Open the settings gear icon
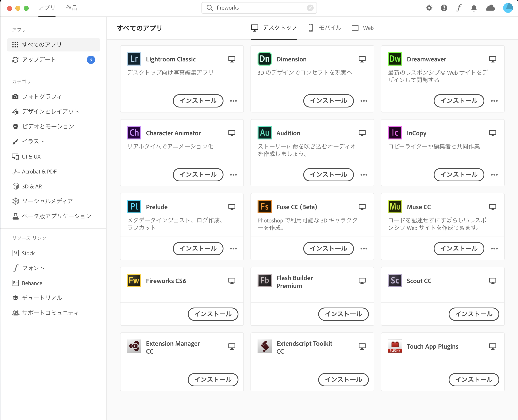Image resolution: width=518 pixels, height=420 pixels. pyautogui.click(x=429, y=8)
